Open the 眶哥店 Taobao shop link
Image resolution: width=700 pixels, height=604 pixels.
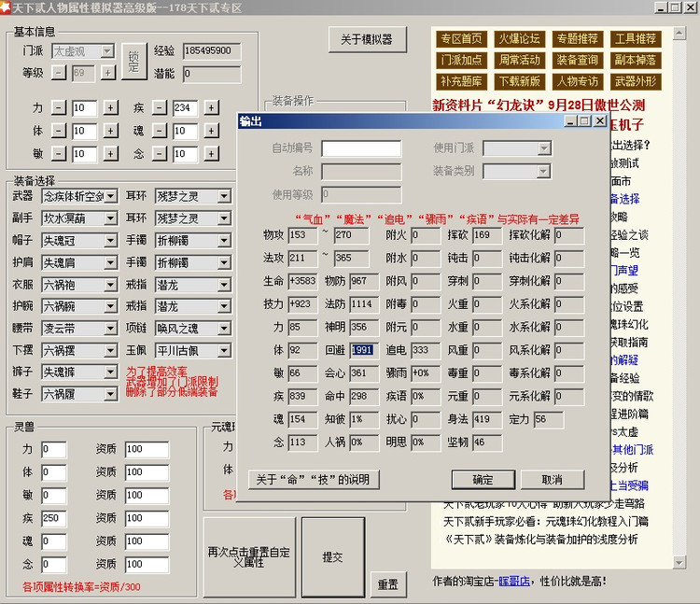(514, 582)
